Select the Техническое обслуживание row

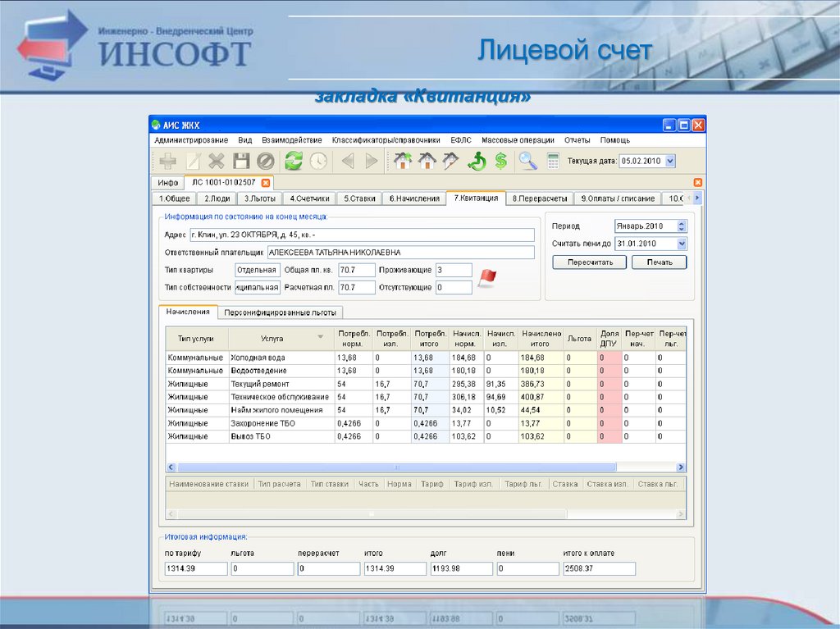pos(426,397)
